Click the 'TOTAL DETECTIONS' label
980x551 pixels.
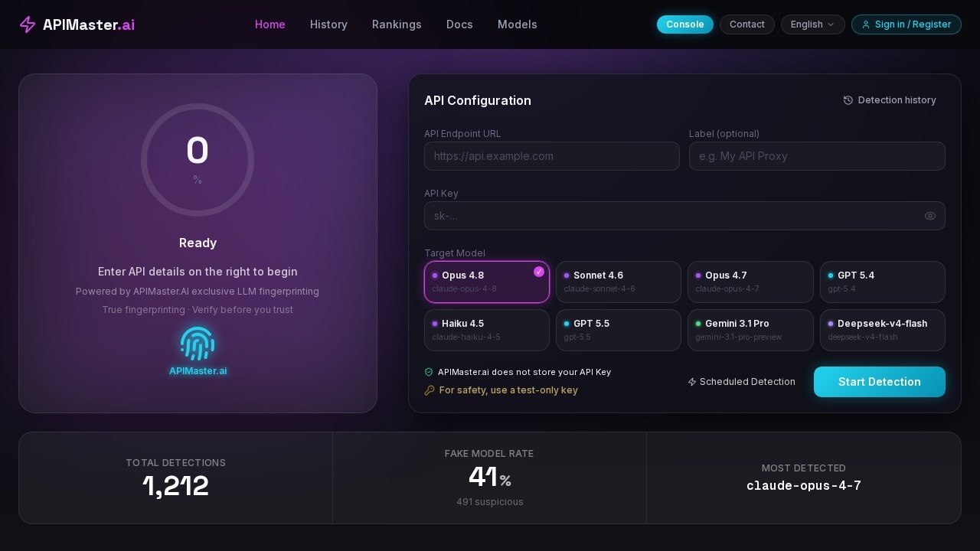(x=175, y=463)
